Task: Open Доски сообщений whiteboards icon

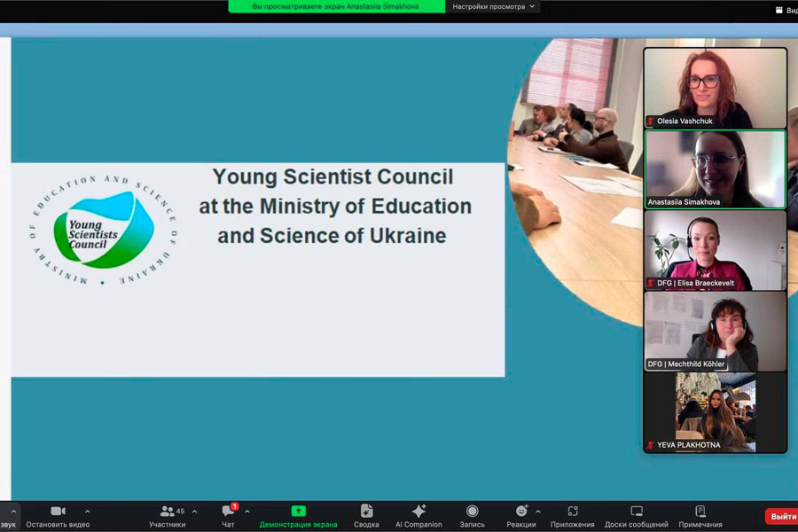Action: coord(637,511)
